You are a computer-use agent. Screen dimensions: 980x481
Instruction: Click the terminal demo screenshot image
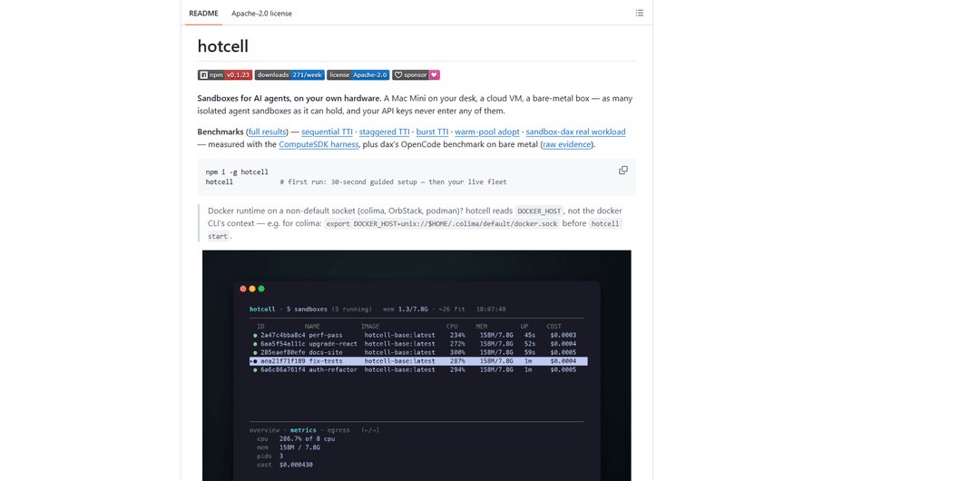point(416,365)
